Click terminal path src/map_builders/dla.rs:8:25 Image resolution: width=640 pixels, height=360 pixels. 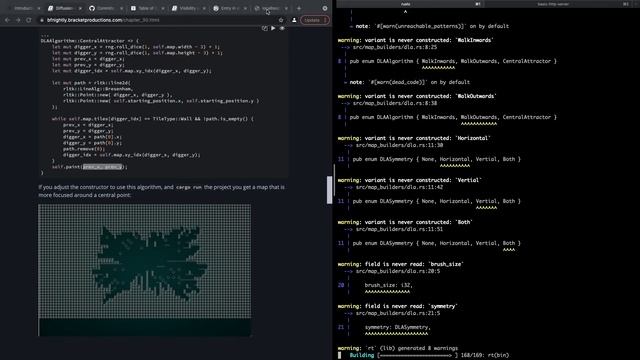[x=395, y=47]
